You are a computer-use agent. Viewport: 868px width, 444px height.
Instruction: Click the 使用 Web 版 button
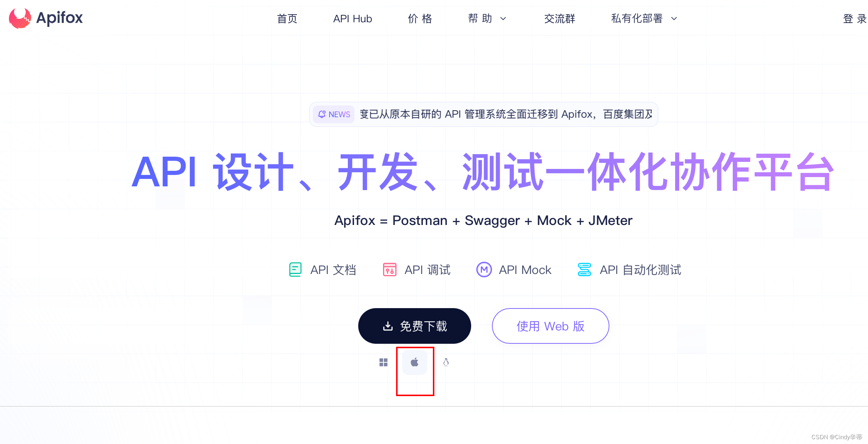(551, 326)
